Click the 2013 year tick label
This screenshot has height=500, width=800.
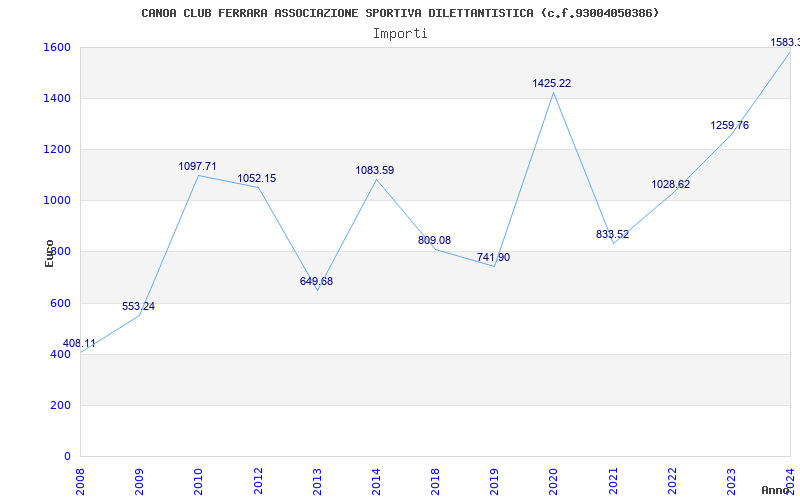click(x=317, y=481)
